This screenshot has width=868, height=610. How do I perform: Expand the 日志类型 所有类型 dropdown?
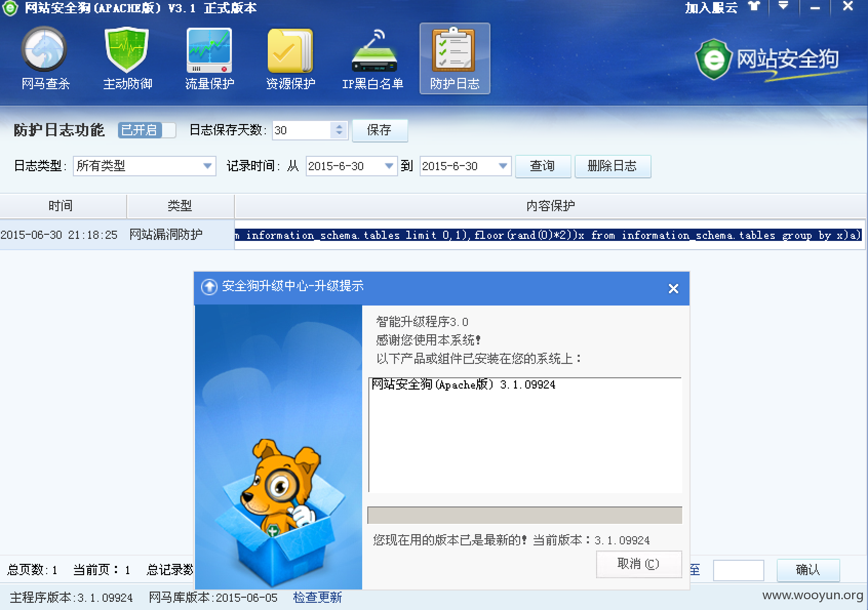coord(144,166)
